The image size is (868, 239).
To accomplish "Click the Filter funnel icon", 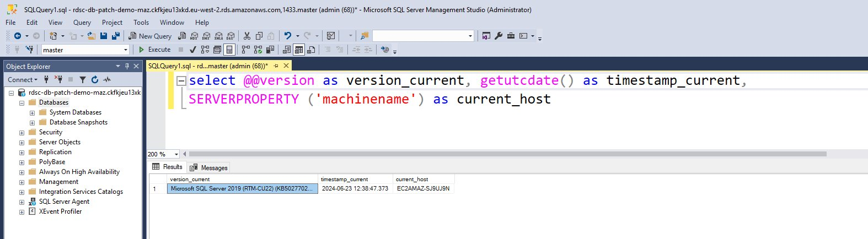I will [x=83, y=79].
